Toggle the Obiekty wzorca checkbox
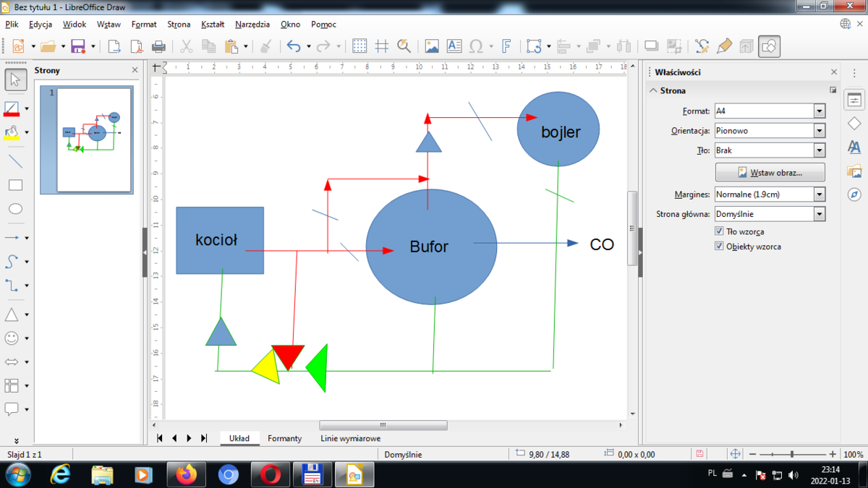This screenshot has height=488, width=868. pos(719,246)
